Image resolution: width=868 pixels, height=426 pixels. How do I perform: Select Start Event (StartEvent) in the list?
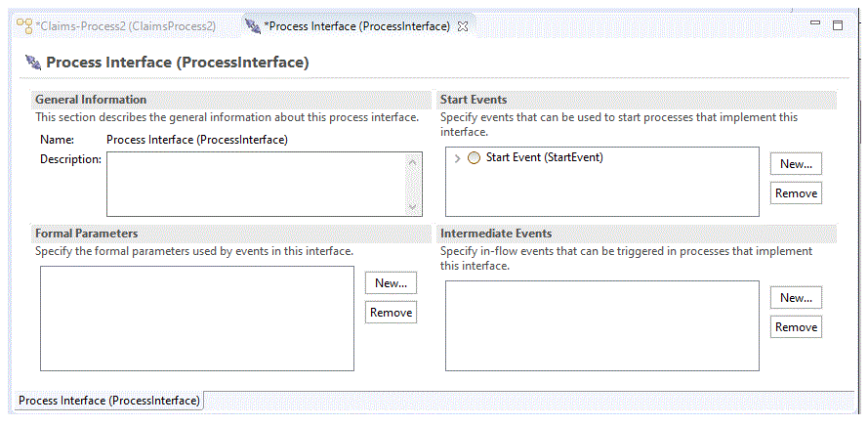[544, 157]
